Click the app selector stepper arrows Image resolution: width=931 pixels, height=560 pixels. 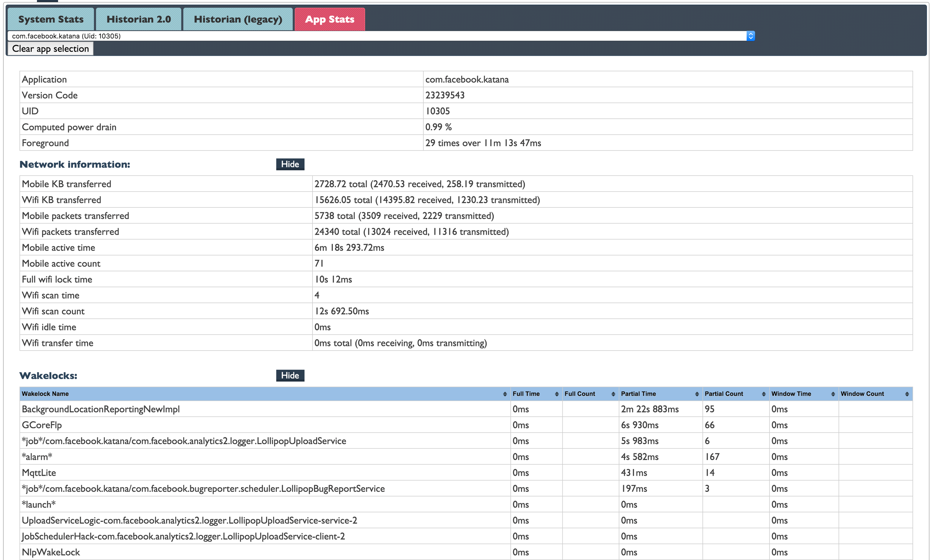coord(751,36)
